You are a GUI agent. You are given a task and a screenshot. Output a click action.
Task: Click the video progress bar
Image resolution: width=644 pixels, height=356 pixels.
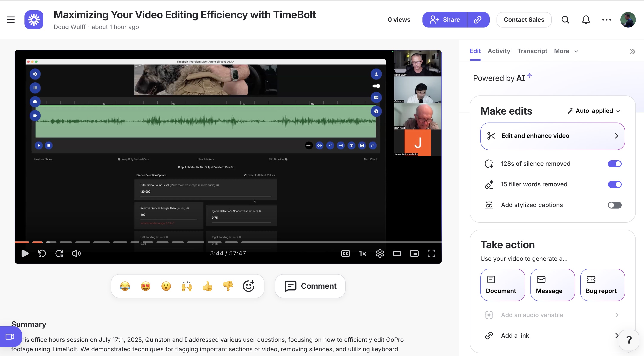pos(325,242)
